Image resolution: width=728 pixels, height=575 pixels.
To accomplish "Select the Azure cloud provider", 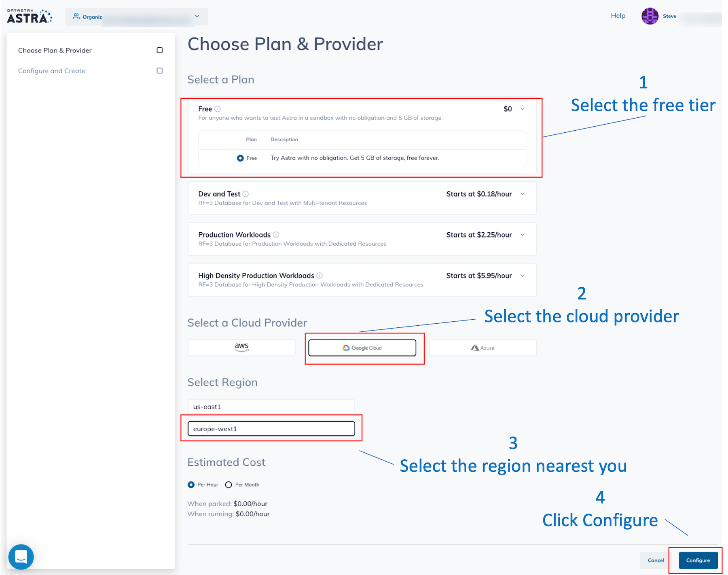I will [x=483, y=348].
